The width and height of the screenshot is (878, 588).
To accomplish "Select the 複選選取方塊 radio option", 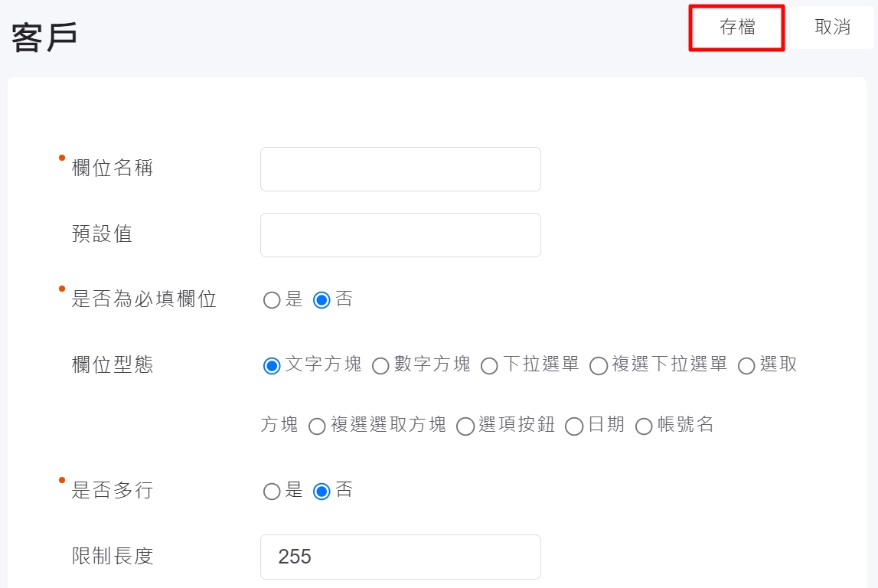I will click(x=317, y=426).
